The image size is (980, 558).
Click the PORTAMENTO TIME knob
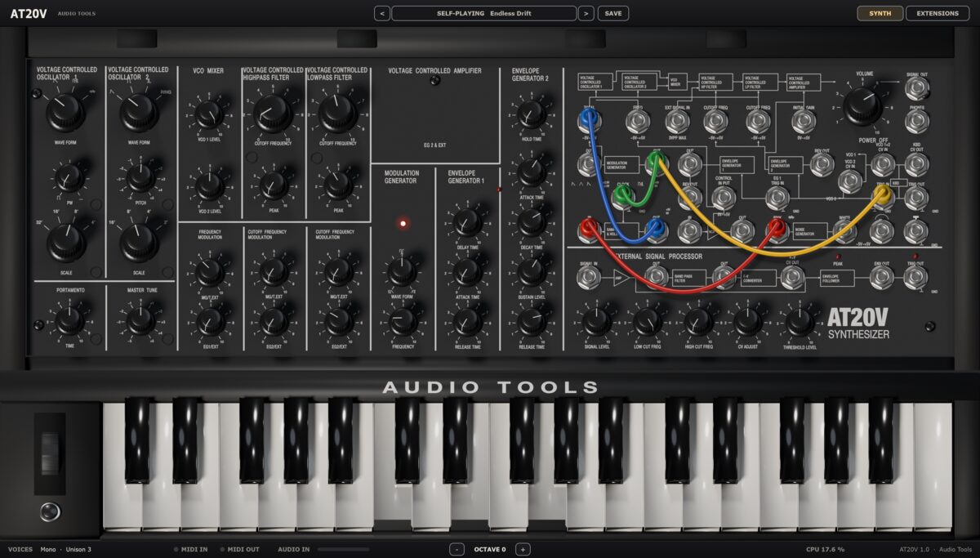(x=69, y=320)
